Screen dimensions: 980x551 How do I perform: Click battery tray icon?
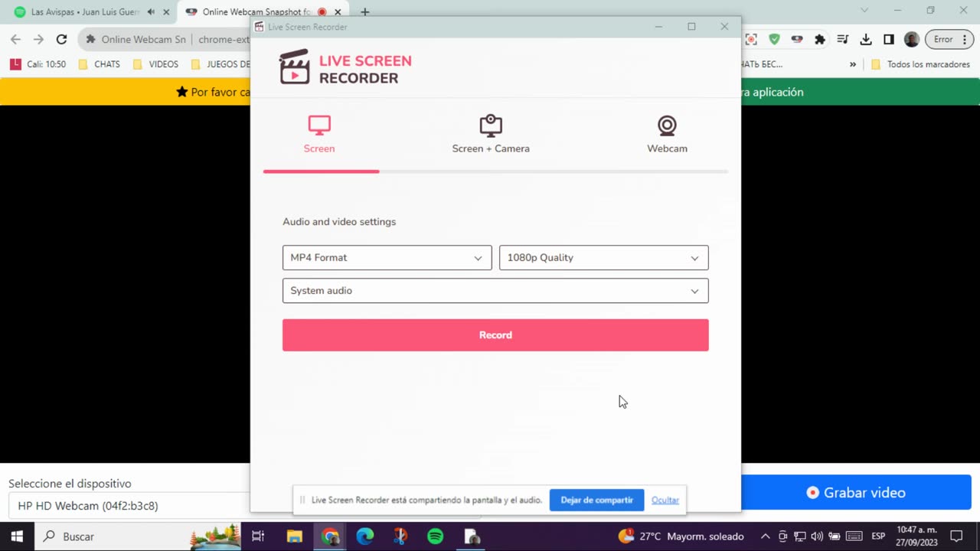tap(835, 536)
